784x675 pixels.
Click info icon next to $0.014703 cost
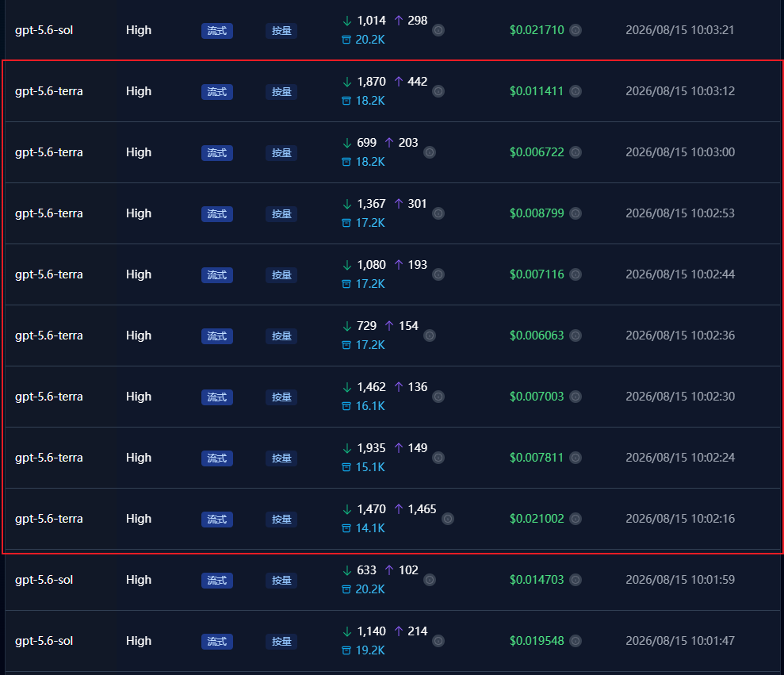tap(576, 580)
